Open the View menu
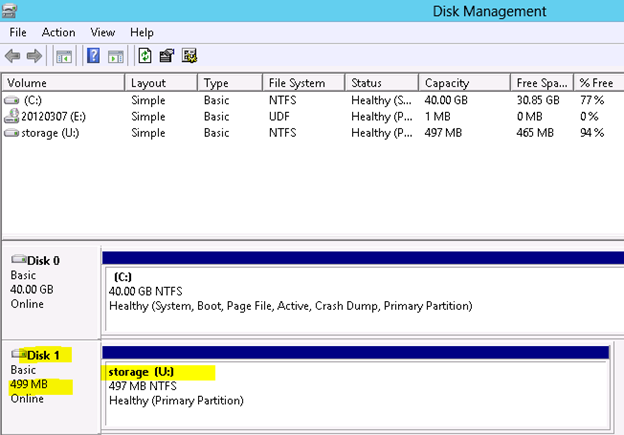 coord(103,32)
